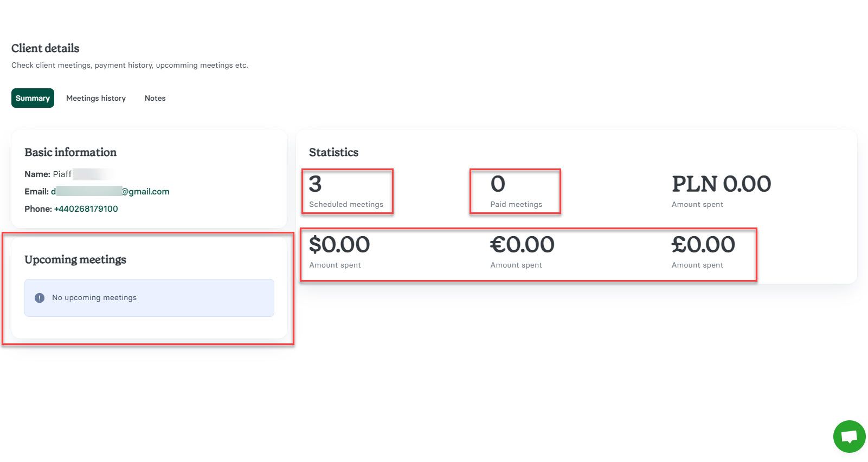Screen dimensions: 868x462
Task: Select the Basic information card title
Action: pyautogui.click(x=70, y=152)
